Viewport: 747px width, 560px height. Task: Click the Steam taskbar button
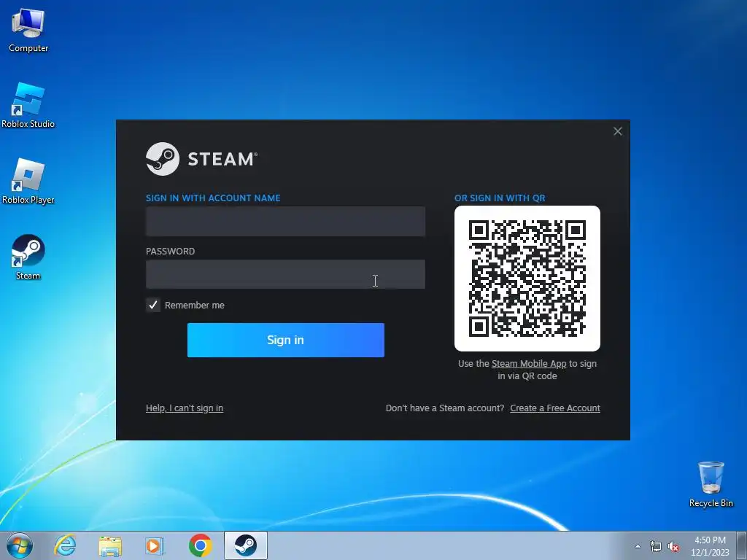tap(245, 545)
